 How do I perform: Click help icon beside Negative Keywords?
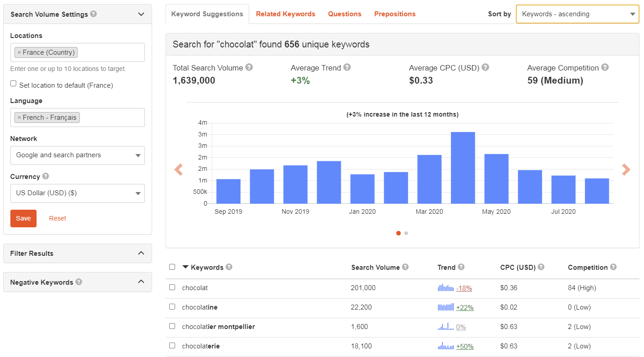(x=79, y=282)
